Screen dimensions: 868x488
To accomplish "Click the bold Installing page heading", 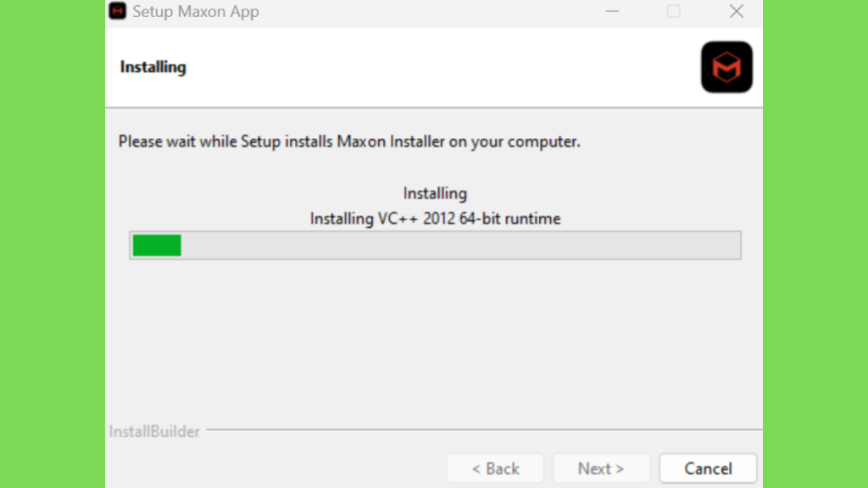I will point(153,67).
